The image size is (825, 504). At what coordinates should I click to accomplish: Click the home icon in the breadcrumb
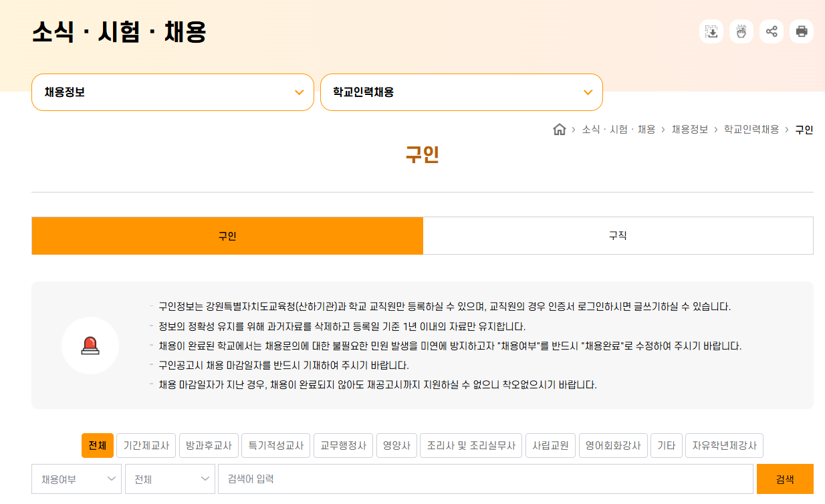click(560, 130)
